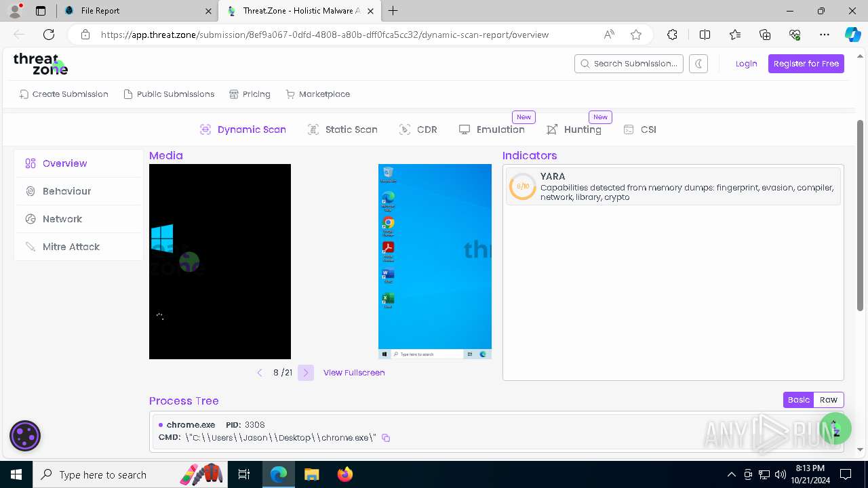This screenshot has height=488, width=868.
Task: Click the YARA 6/10 score ring
Action: pyautogui.click(x=523, y=186)
